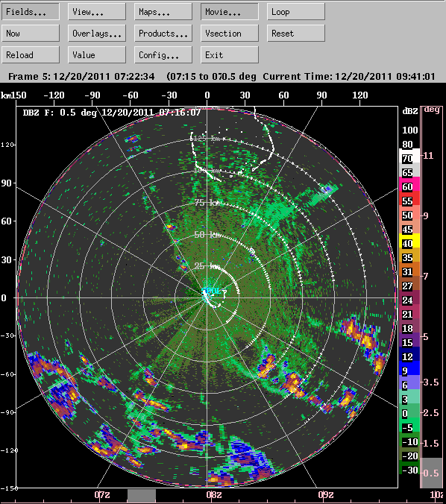Image resolution: width=446 pixels, height=504 pixels.
Task: Click the 60 dBZ magenta color swatch
Action: click(x=409, y=184)
